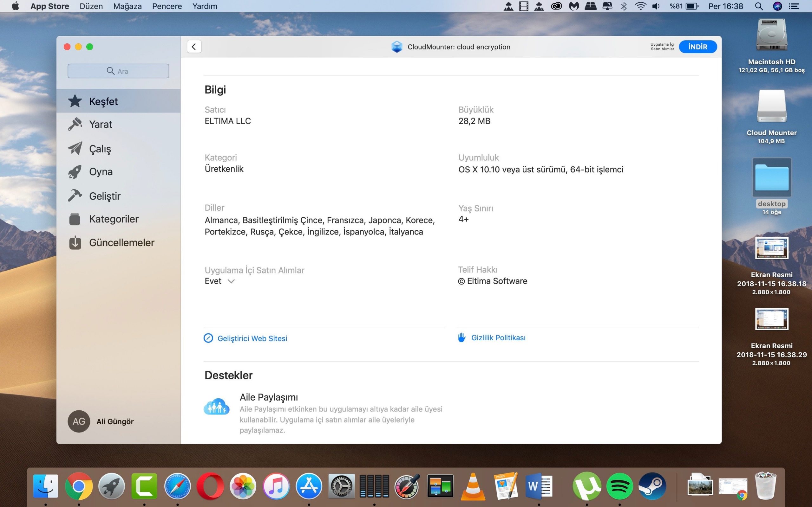Select the Çalış paper plane item
This screenshot has width=812, height=507.
[100, 149]
